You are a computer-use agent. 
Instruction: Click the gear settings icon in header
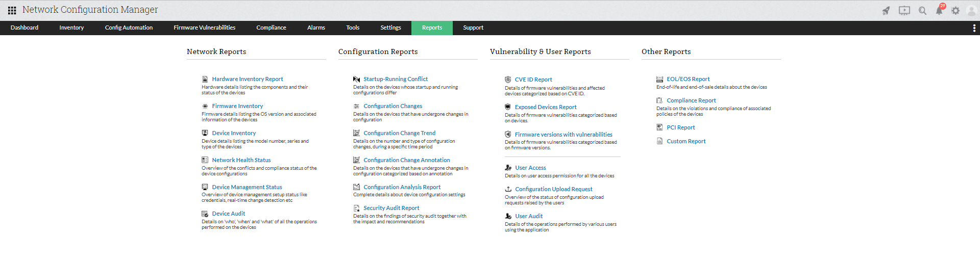pyautogui.click(x=955, y=11)
